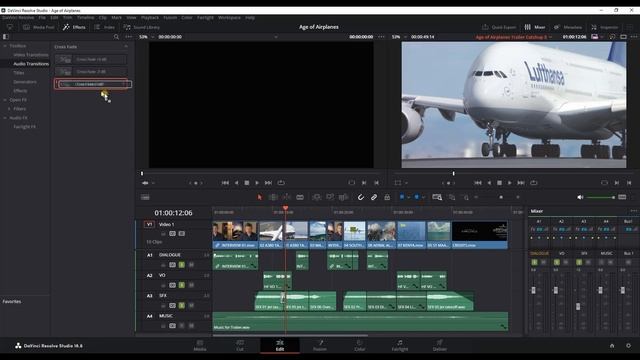The width and height of the screenshot is (640, 360).
Task: Stop playback in the source viewer
Action: 247,183
